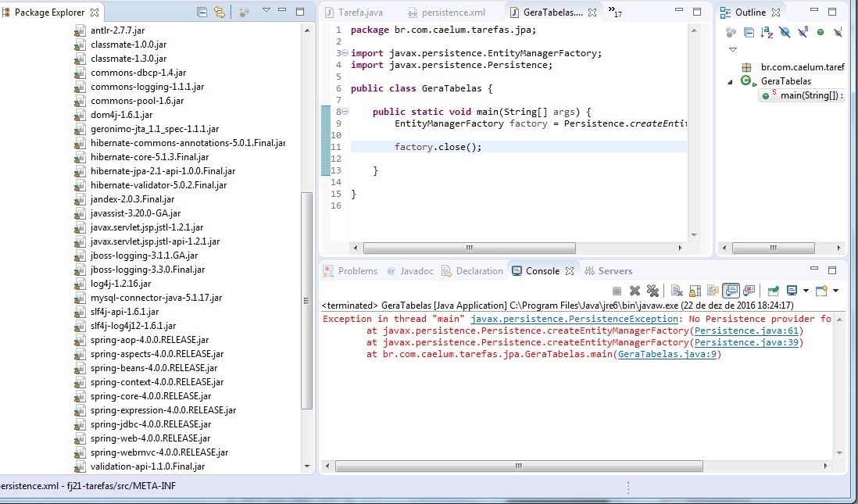Click the Package Explorer vertical scrollbar thumb
Image resolution: width=858 pixels, height=504 pixels.
pos(307,300)
